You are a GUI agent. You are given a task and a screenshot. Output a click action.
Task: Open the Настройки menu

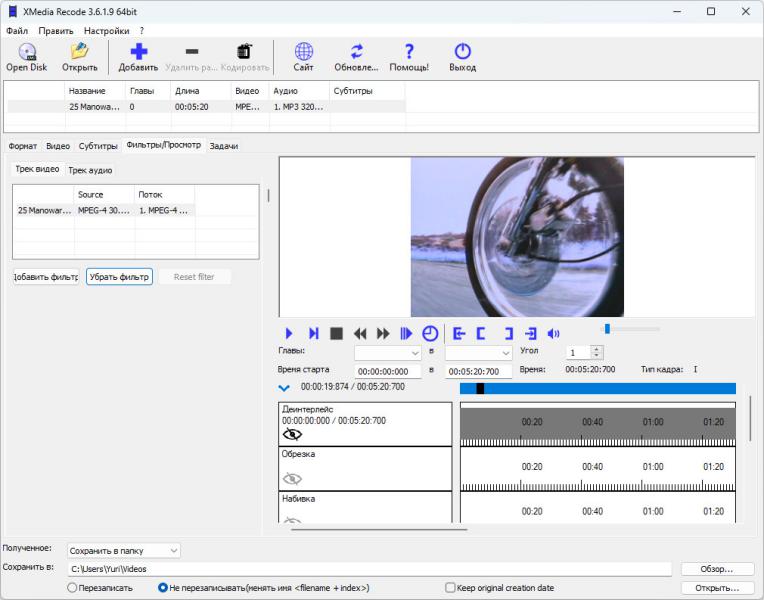click(106, 31)
